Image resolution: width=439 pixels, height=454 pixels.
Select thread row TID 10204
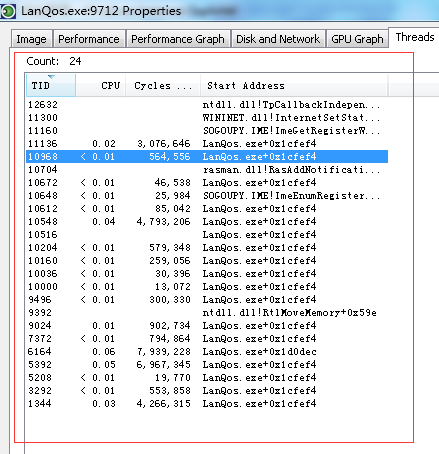(x=207, y=248)
